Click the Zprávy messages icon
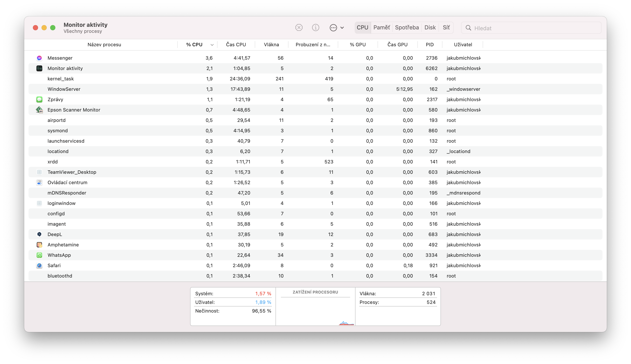This screenshot has width=631, height=364. tap(39, 99)
